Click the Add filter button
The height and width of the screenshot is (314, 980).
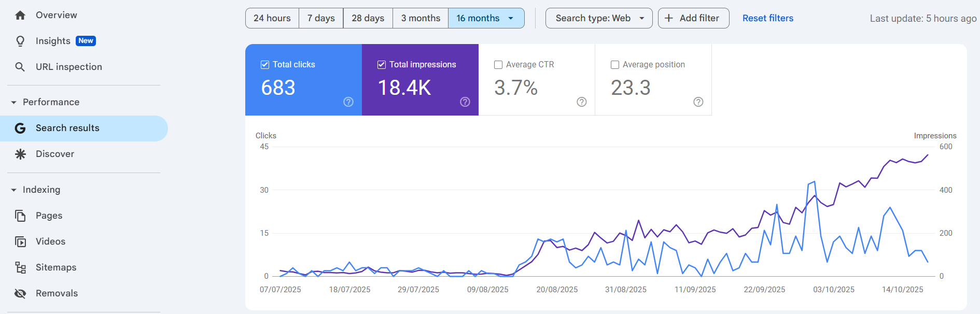click(693, 18)
